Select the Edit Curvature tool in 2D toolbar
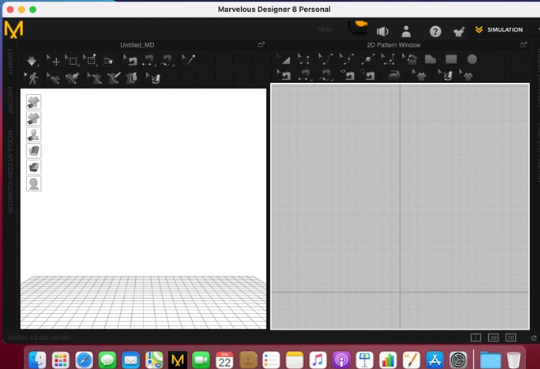 [x=325, y=60]
